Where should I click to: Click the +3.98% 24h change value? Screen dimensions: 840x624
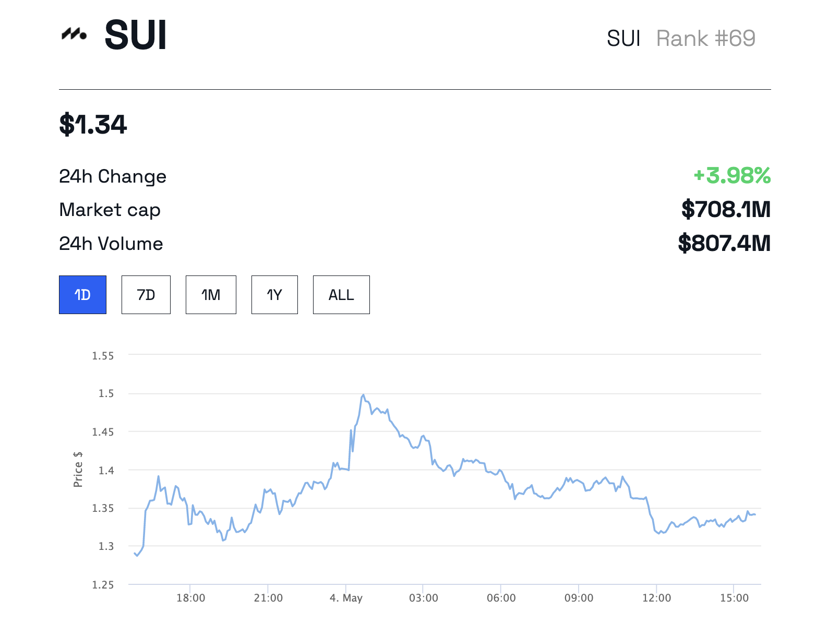[731, 176]
